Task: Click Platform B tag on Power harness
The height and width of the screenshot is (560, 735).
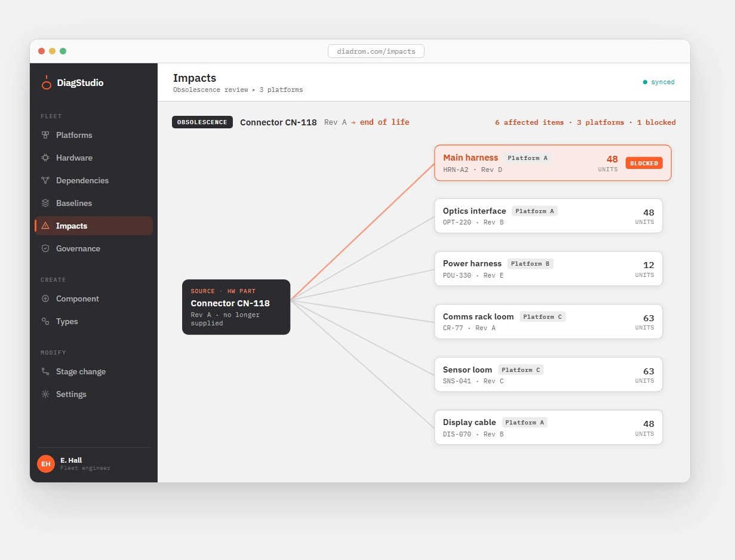Action: (x=531, y=264)
